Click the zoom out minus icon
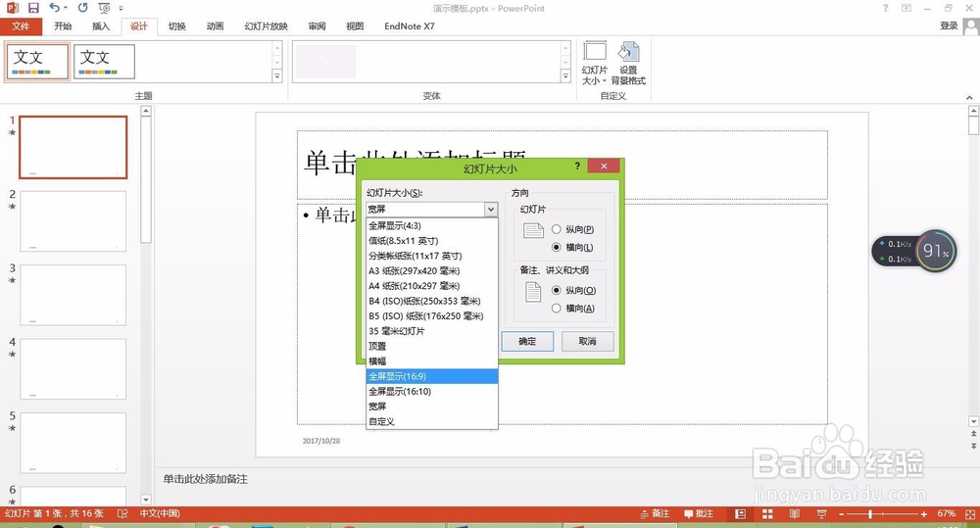This screenshot has height=528, width=980. tap(841, 513)
